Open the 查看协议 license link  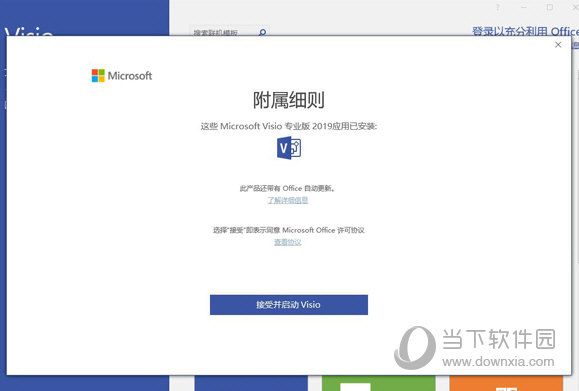click(x=288, y=242)
